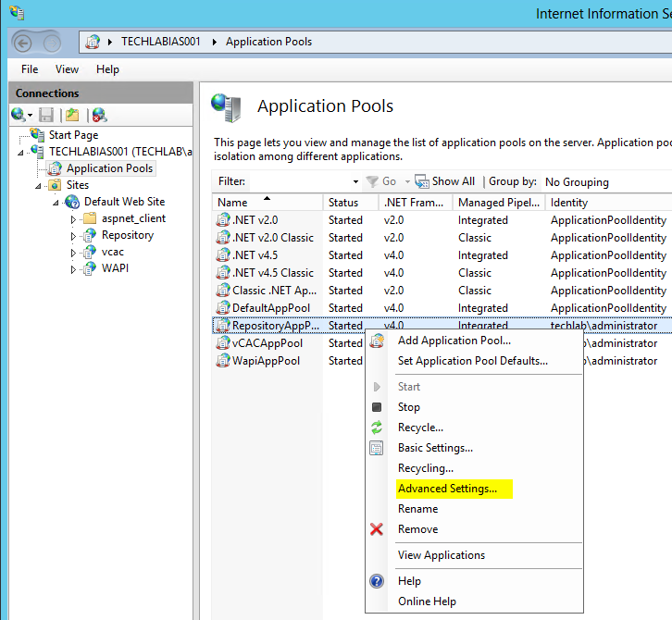Click Application Pools in address breadcrumb
This screenshot has width=672, height=620.
click(268, 42)
